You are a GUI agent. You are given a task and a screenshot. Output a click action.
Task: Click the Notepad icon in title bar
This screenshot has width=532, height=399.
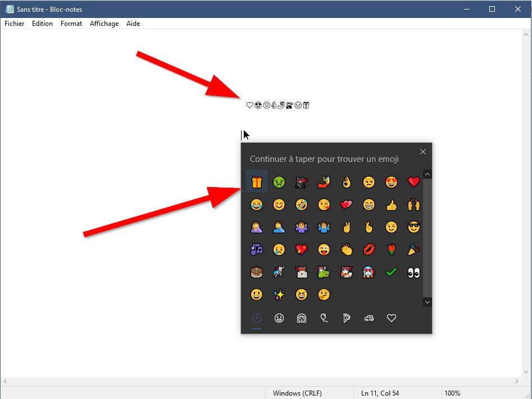pyautogui.click(x=10, y=9)
